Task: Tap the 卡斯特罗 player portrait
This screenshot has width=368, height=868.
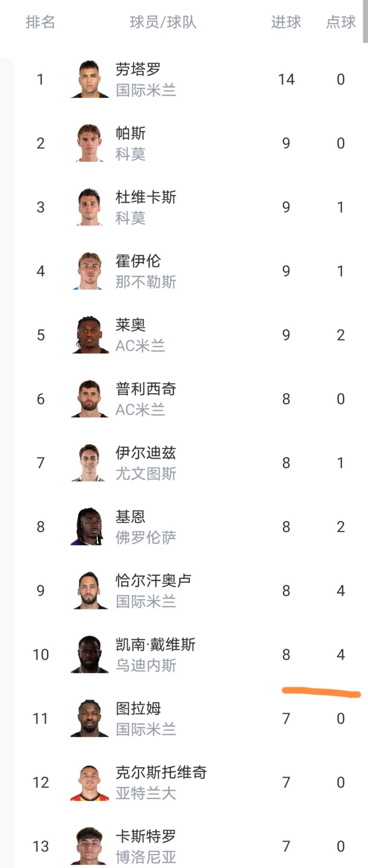Action: pyautogui.click(x=89, y=846)
